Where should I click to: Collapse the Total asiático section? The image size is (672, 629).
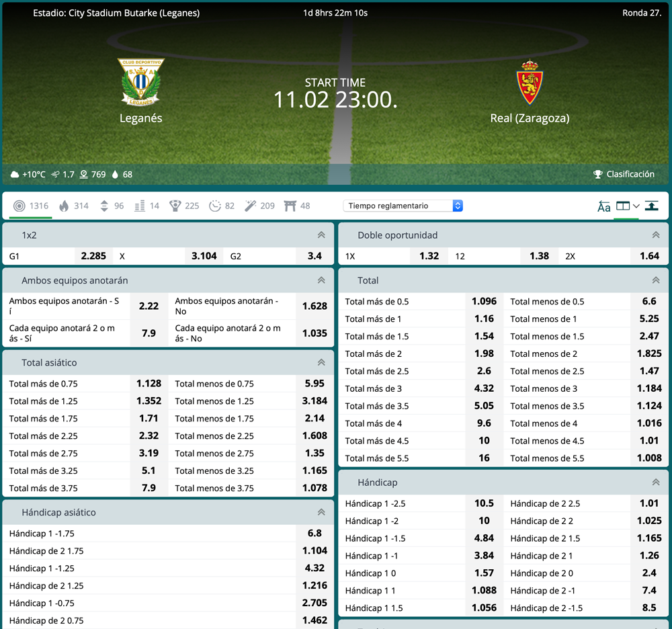pos(321,362)
